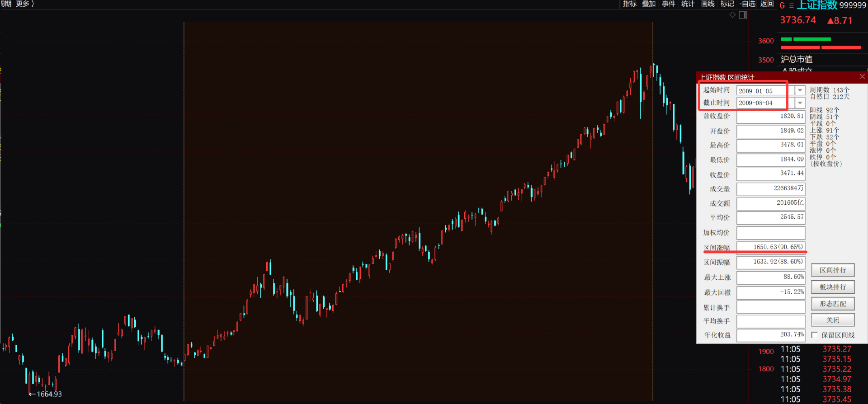The image size is (868, 404).
Task: Click the chart's left interval boundary line
Action: (184, 211)
